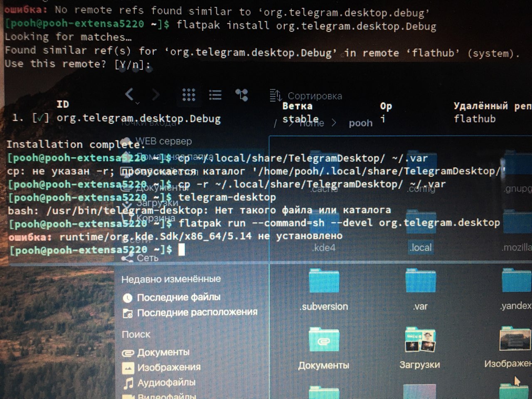The image size is (532, 399).
Task: Open the Сортировка sort menu
Action: [x=306, y=96]
